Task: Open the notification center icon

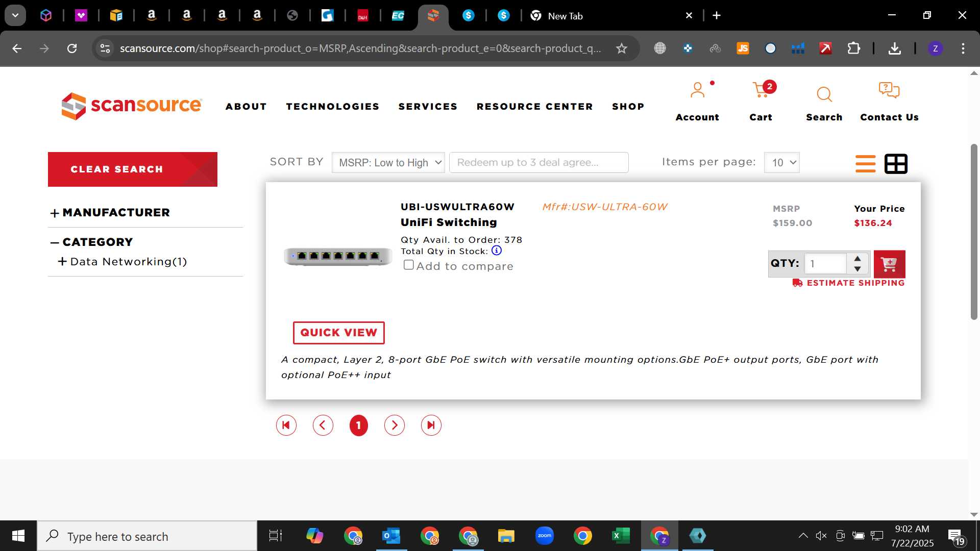Action: click(x=956, y=537)
